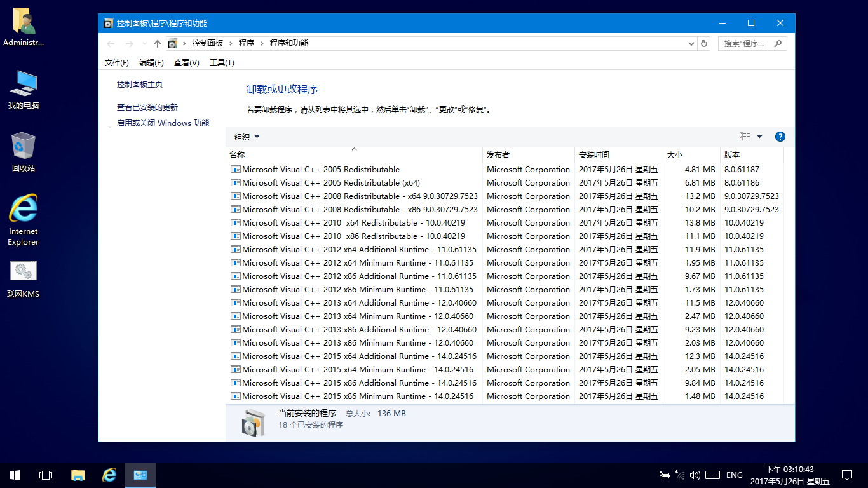Select Visual C++ 2008 Redistributable x64 9.0.30729.7523
Viewport: 868px width, 488px height.
tap(506, 196)
